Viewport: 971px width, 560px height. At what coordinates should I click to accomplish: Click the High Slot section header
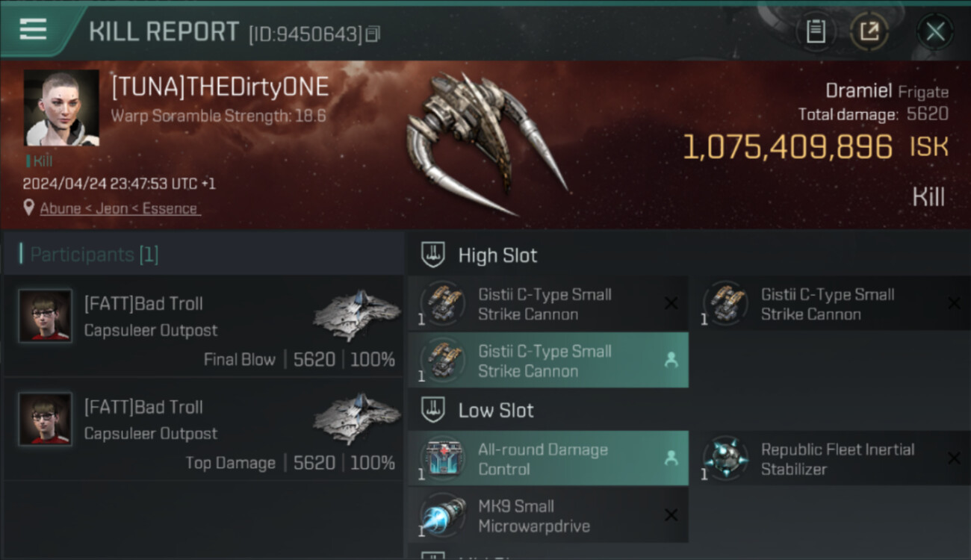(497, 255)
